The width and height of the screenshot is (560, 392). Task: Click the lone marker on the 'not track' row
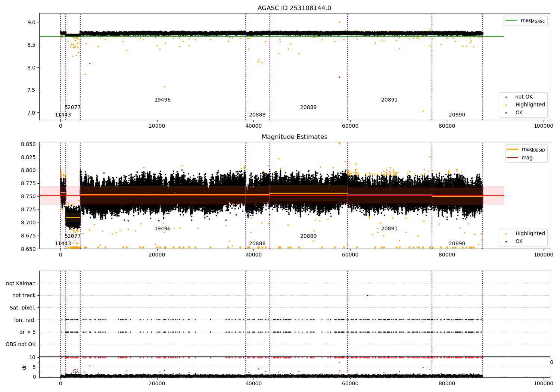click(367, 296)
